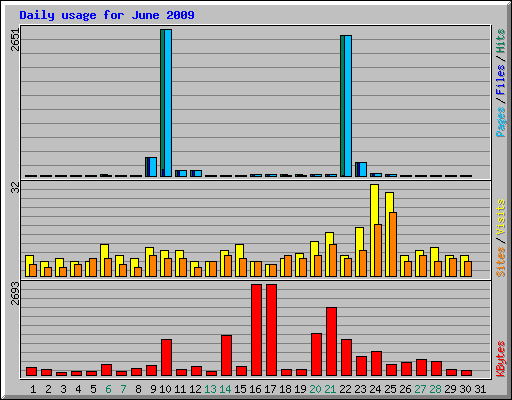Select the red KBytes bar for day 10
Screen dimensions: 512x400
point(166,358)
